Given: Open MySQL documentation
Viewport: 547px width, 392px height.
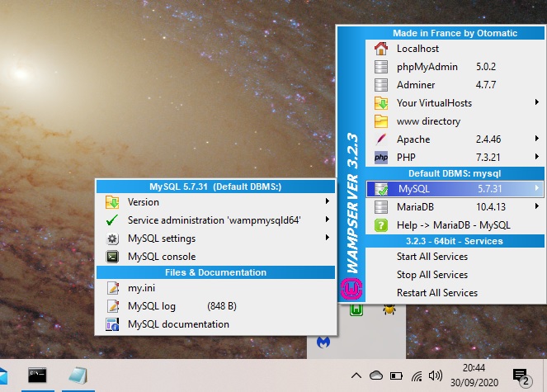Looking at the screenshot, I should tap(178, 324).
